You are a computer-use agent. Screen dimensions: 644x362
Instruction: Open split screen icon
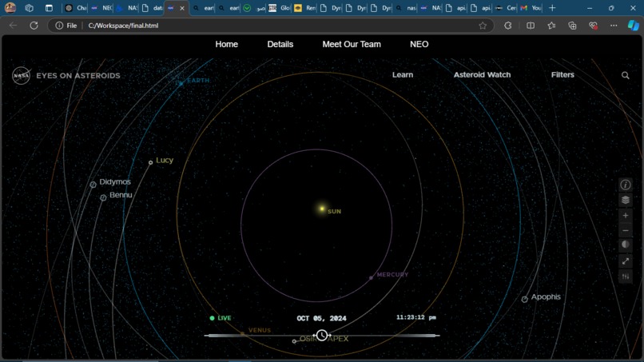pos(531,26)
